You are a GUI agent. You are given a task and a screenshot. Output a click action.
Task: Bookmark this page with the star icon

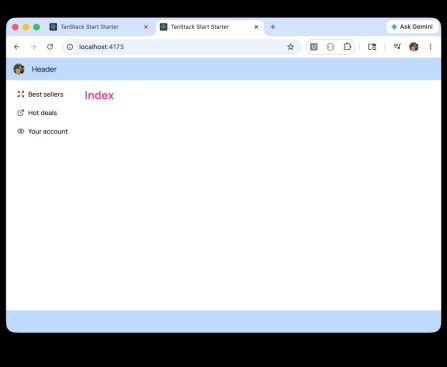click(291, 47)
